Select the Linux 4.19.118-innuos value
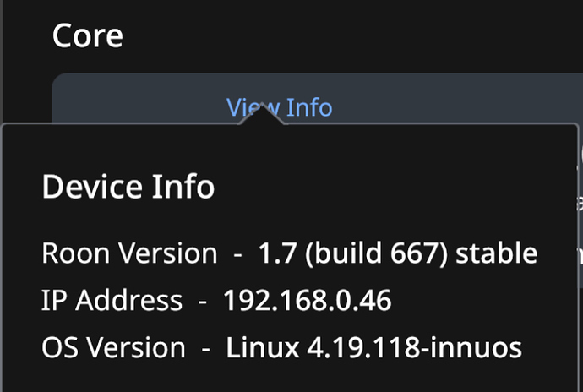Image resolution: width=583 pixels, height=392 pixels. [x=374, y=348]
